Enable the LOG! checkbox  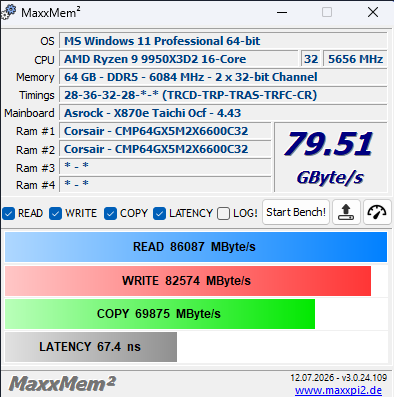coord(223,213)
